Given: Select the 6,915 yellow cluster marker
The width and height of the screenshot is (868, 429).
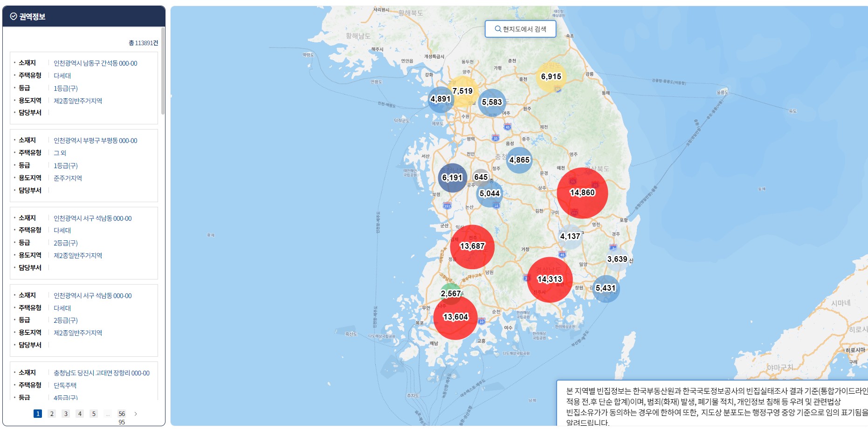Looking at the screenshot, I should click(x=551, y=77).
